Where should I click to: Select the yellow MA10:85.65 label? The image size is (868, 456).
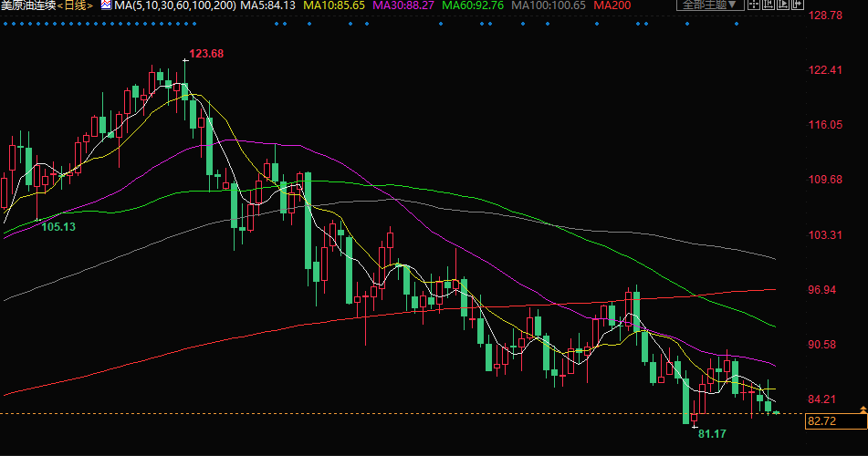335,5
